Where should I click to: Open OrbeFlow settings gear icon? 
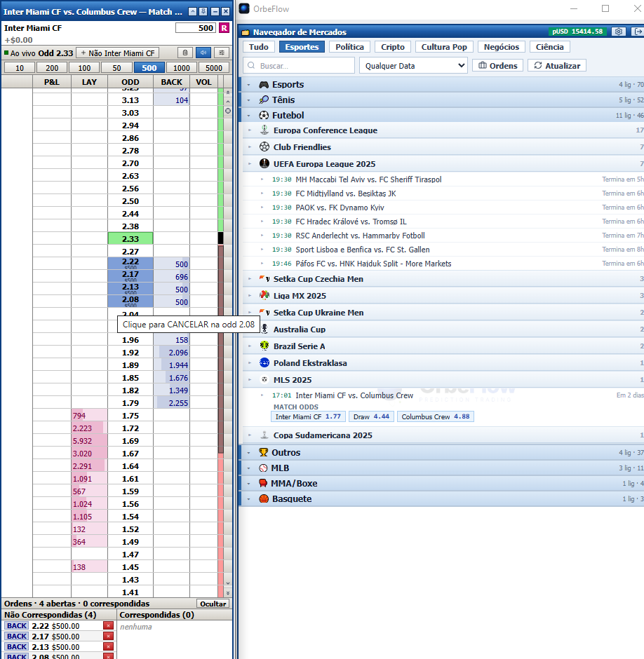point(618,32)
